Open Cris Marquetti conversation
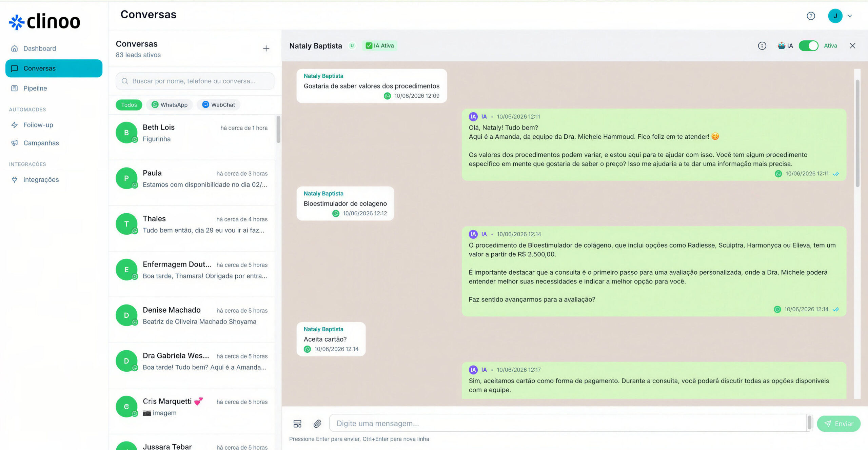Image resolution: width=868 pixels, height=450 pixels. click(x=192, y=411)
